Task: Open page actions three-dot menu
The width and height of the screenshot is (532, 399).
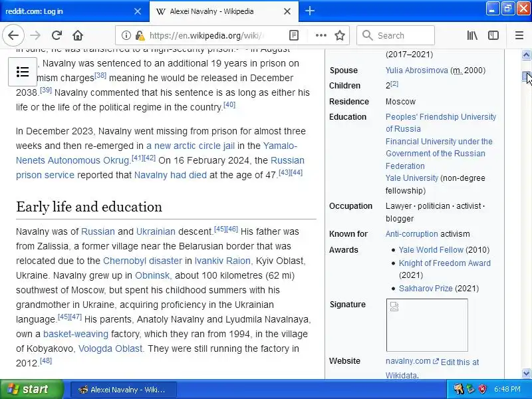Action: point(321,35)
